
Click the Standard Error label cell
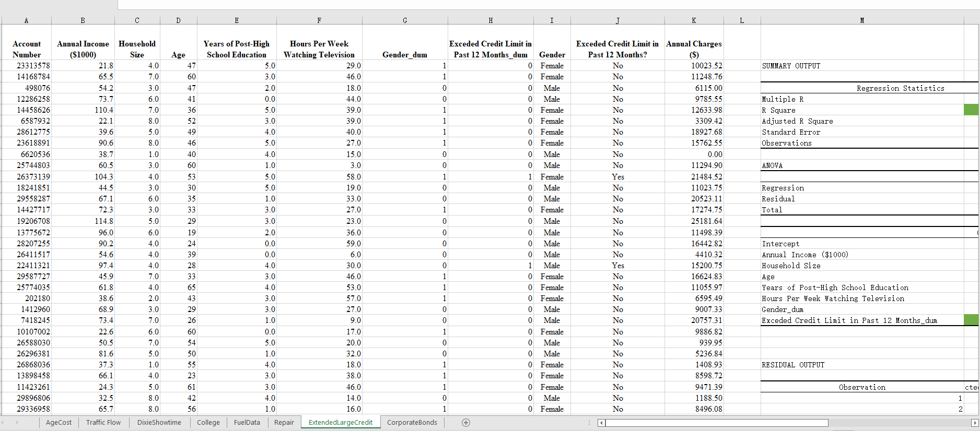[862, 132]
